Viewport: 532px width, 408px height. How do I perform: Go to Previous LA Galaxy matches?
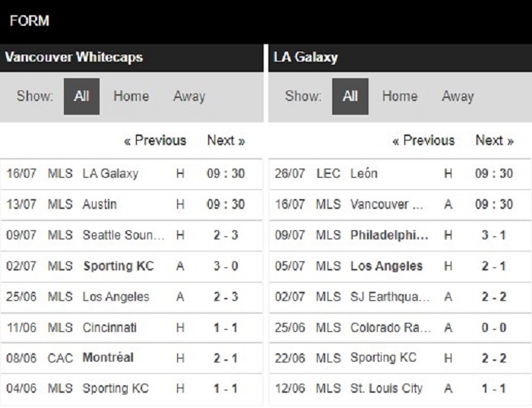point(423,141)
